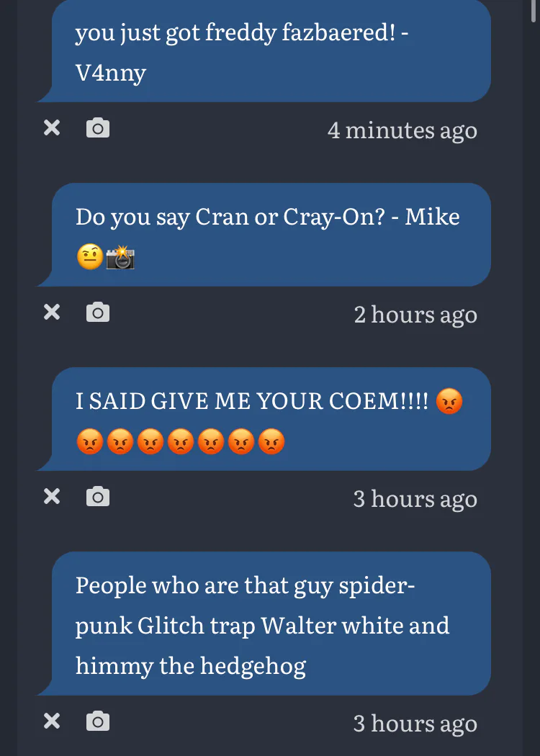Remove the Cran or Cray-On message
The width and height of the screenshot is (540, 756).
(52, 312)
